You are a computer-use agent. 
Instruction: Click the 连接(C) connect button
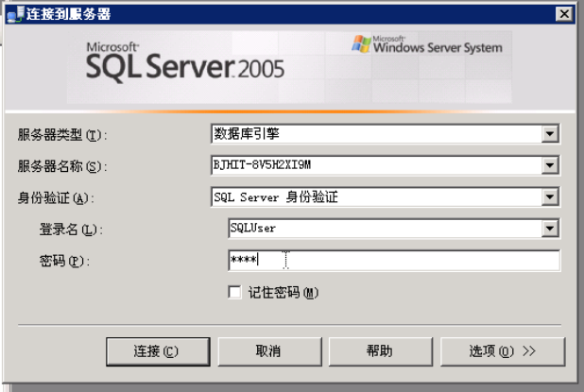click(x=158, y=351)
